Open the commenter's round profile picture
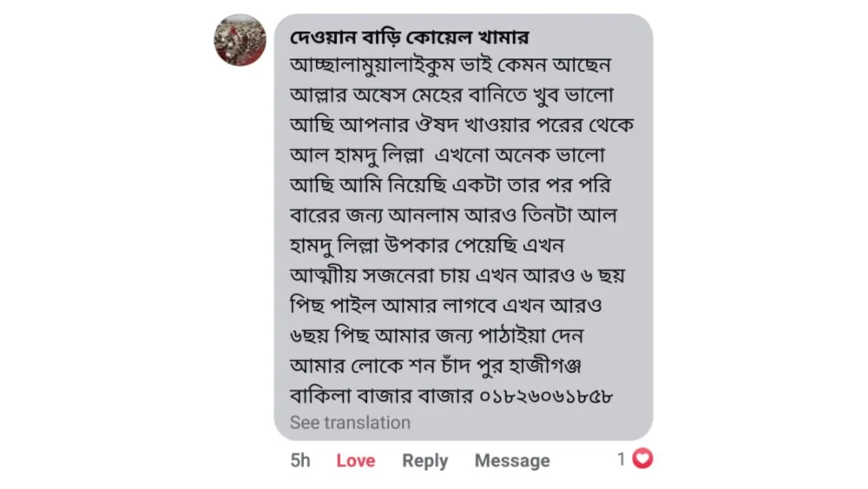The image size is (868, 489). 240,41
